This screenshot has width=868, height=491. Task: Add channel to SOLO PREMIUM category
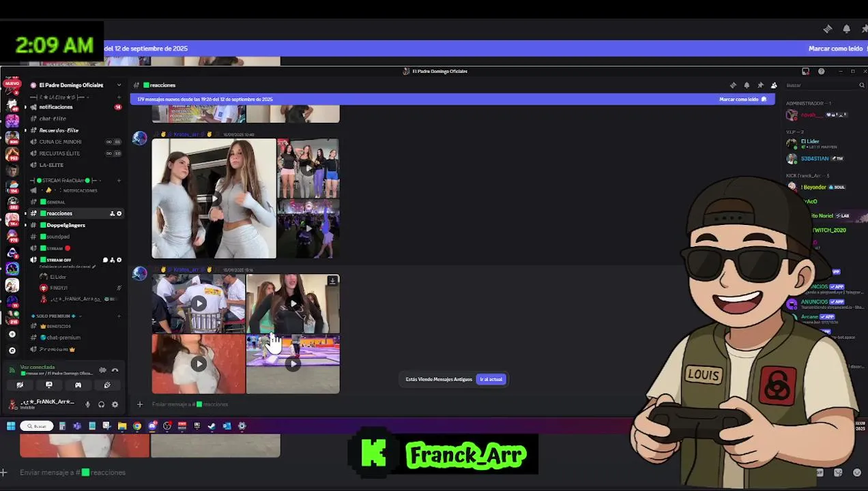[x=119, y=316]
